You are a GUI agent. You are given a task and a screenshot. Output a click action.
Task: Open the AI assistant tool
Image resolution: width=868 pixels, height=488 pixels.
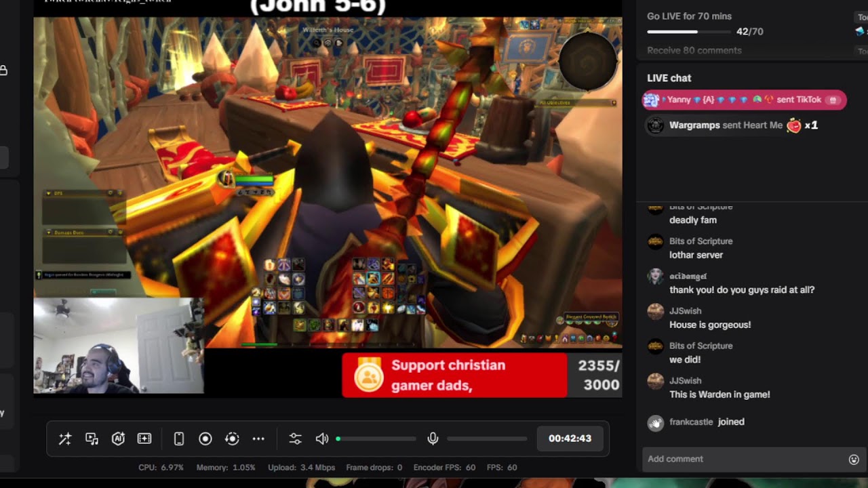118,439
